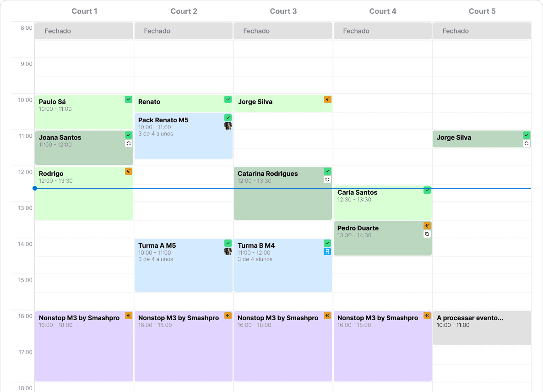Select the Court 1 column header
This screenshot has width=543, height=392.
84,11
